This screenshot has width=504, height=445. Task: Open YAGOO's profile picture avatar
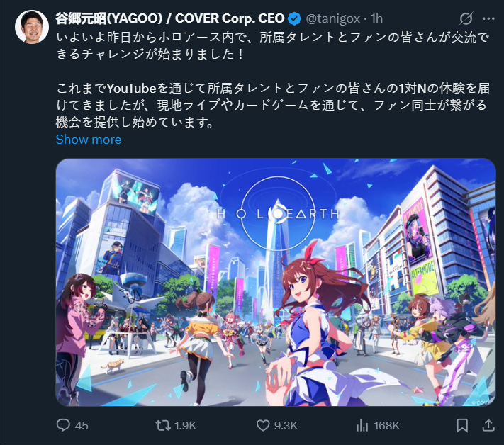[x=32, y=27]
